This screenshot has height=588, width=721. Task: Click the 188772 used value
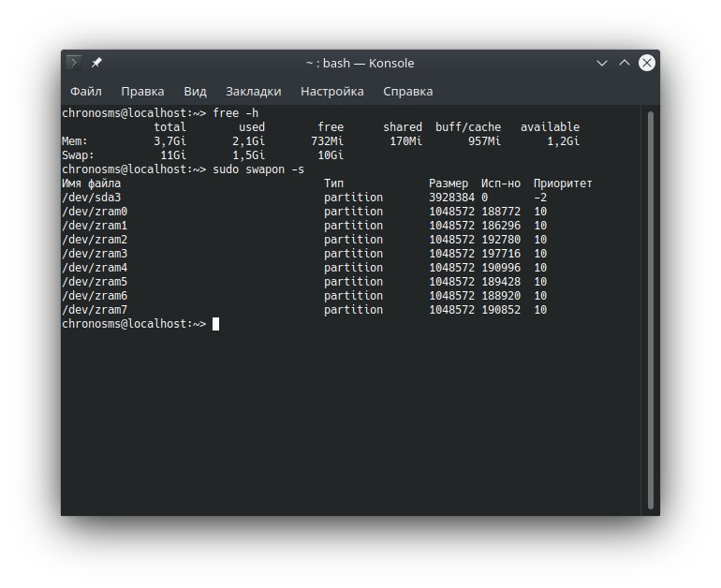[x=501, y=212]
